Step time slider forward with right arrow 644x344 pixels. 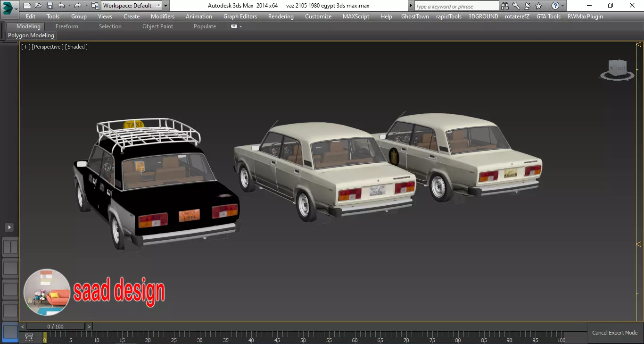pyautogui.click(x=89, y=327)
